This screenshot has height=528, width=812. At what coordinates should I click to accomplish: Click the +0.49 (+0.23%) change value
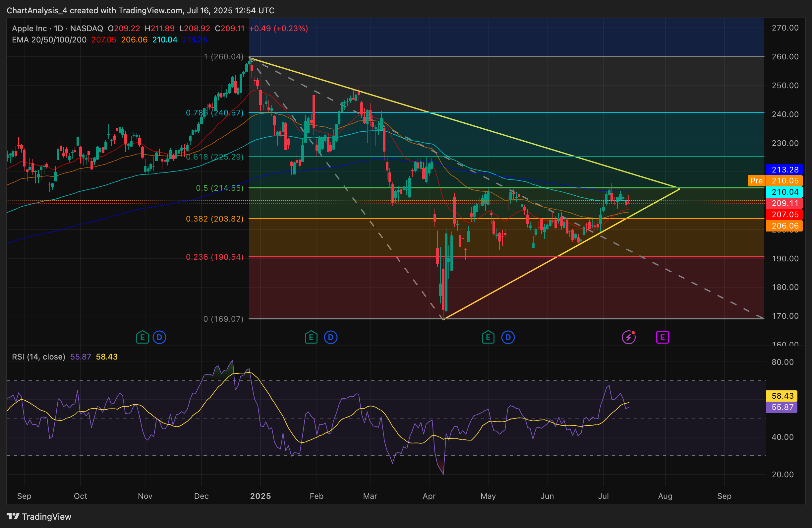point(278,28)
